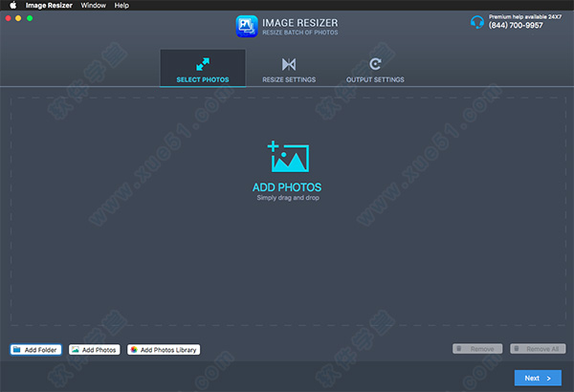Click the Next button

tap(538, 378)
